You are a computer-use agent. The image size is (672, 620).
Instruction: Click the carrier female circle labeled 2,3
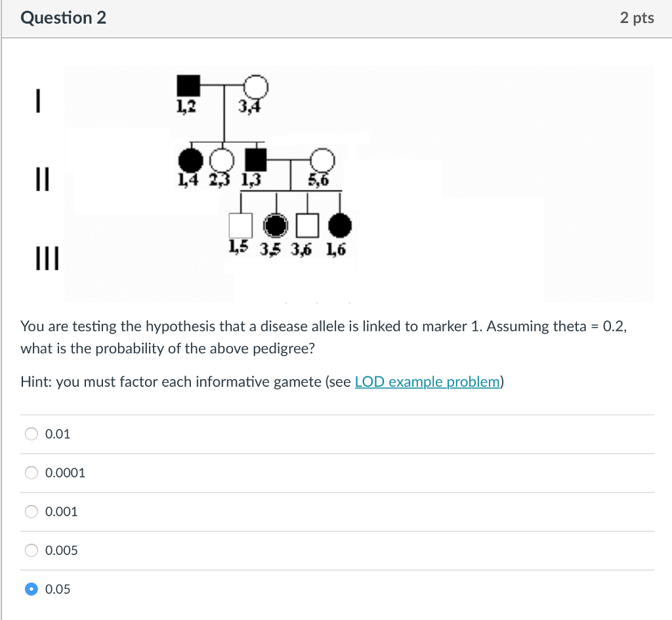tap(220, 161)
